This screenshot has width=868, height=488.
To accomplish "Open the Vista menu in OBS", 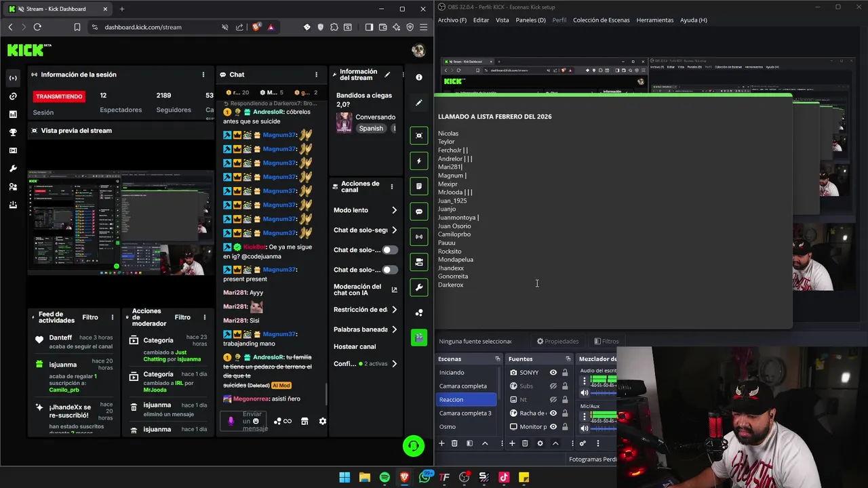I will (502, 20).
